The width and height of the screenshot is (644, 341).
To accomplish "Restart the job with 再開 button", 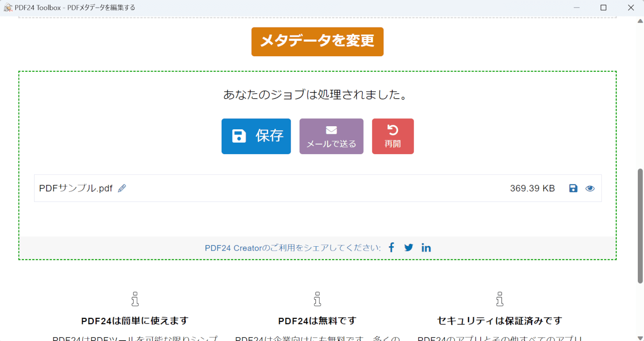I will click(x=393, y=136).
